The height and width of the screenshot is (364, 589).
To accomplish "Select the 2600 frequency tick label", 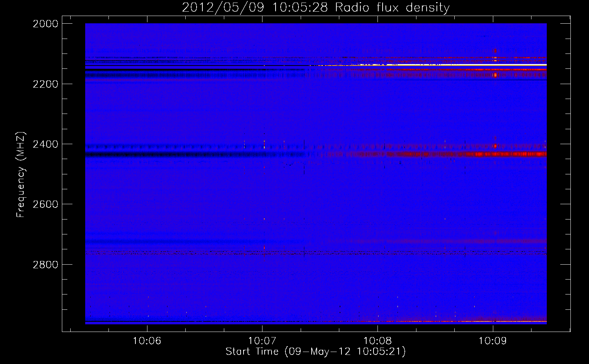I will pyautogui.click(x=46, y=204).
